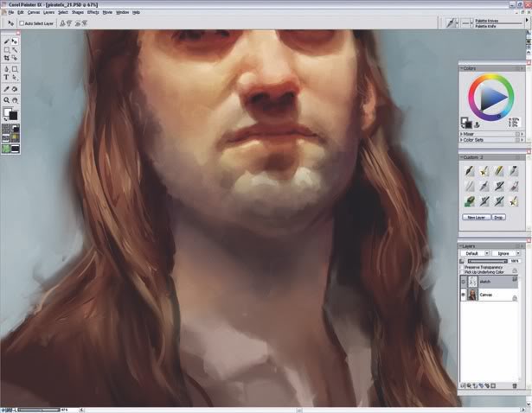The height and width of the screenshot is (413, 532).
Task: Select the Rectangular Selection tool
Action: pos(6,50)
